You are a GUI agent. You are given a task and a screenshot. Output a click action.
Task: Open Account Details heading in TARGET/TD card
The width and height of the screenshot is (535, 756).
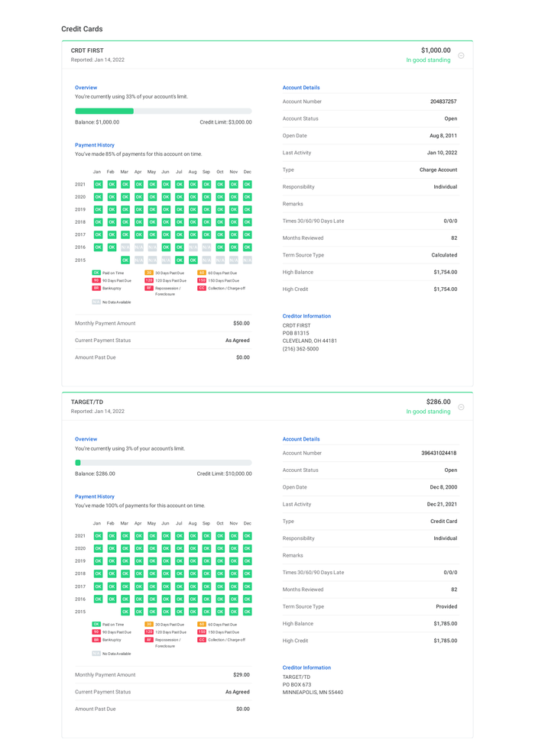coord(301,439)
